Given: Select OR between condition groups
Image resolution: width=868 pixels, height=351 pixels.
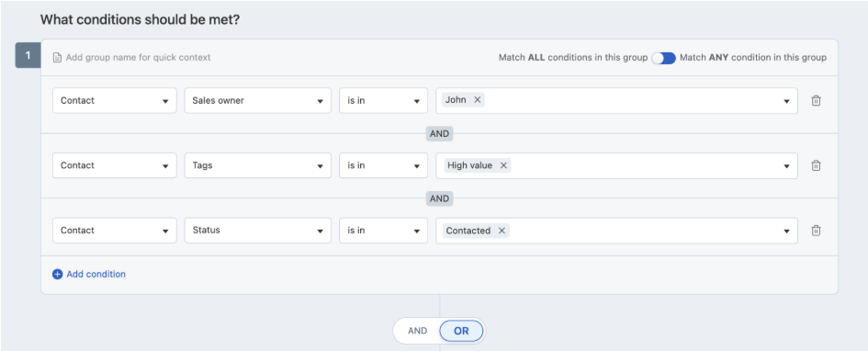Looking at the screenshot, I should click(x=461, y=331).
